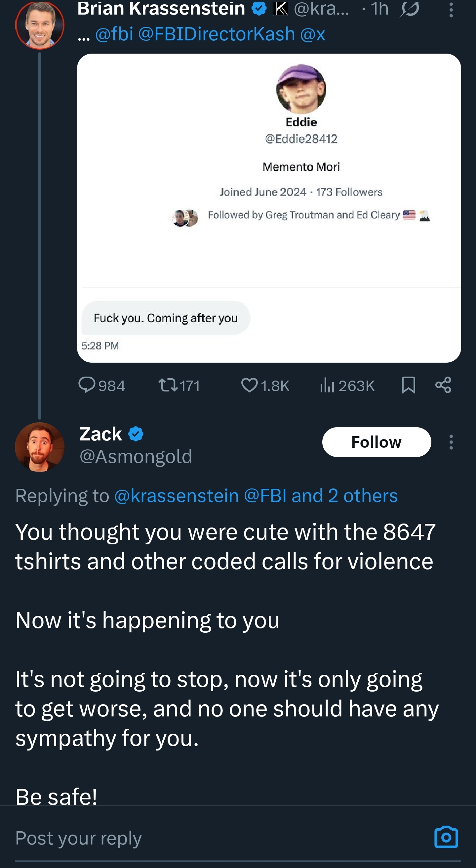Expand "and 2 others" in Replying to
The image size is (476, 868).
(x=344, y=496)
